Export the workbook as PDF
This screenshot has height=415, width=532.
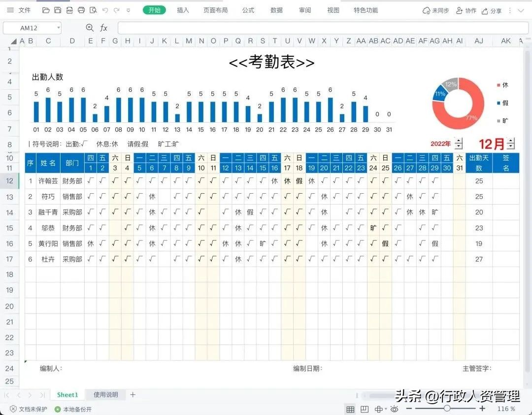[x=69, y=10]
